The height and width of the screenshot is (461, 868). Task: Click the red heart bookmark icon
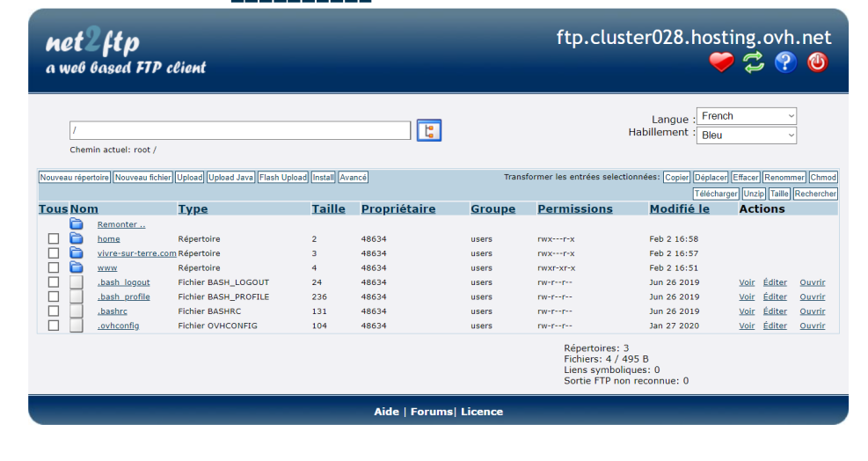(721, 62)
